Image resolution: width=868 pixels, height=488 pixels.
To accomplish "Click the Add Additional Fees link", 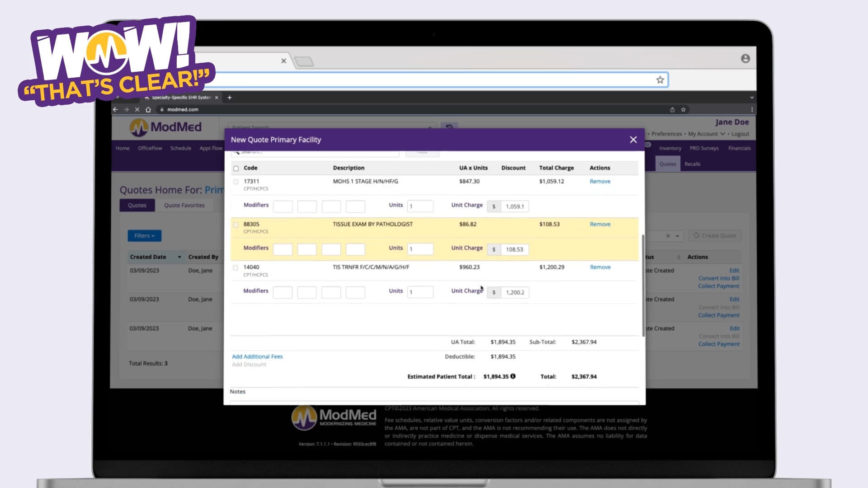I will (x=257, y=356).
